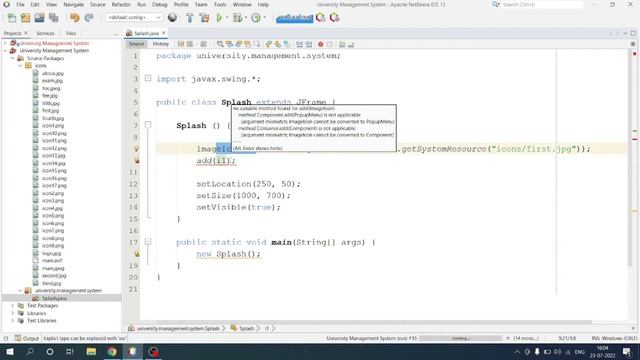Click the Clean and Build icon
The image size is (640, 360).
pyautogui.click(x=204, y=18)
